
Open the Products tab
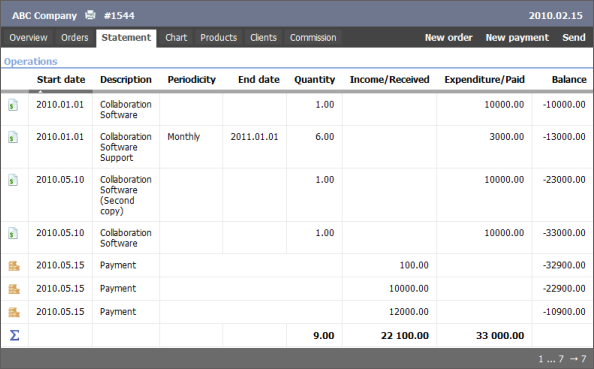[219, 38]
